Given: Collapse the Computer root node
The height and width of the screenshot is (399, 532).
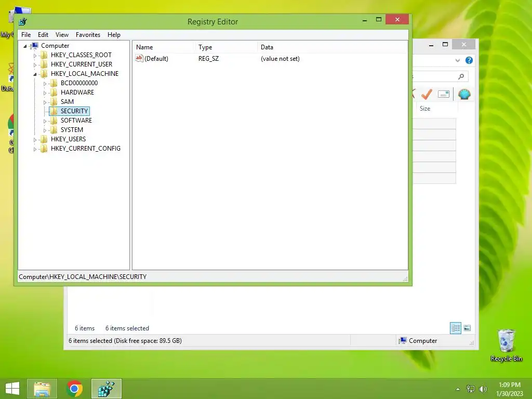Looking at the screenshot, I should coord(25,46).
